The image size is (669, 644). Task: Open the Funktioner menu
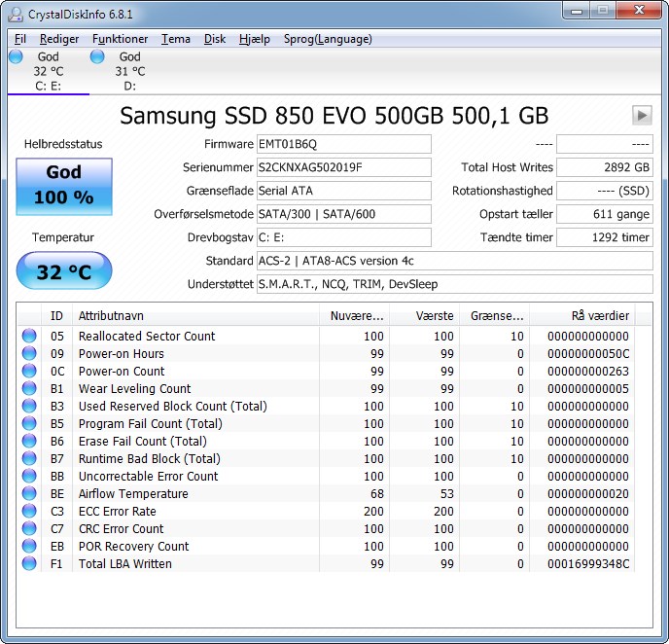(120, 39)
